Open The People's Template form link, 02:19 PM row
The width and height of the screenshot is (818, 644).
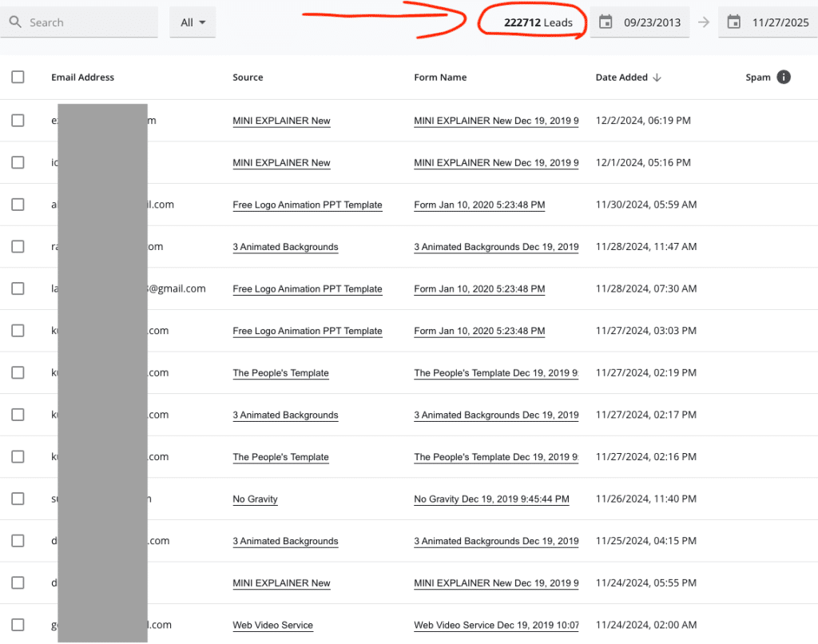(496, 372)
